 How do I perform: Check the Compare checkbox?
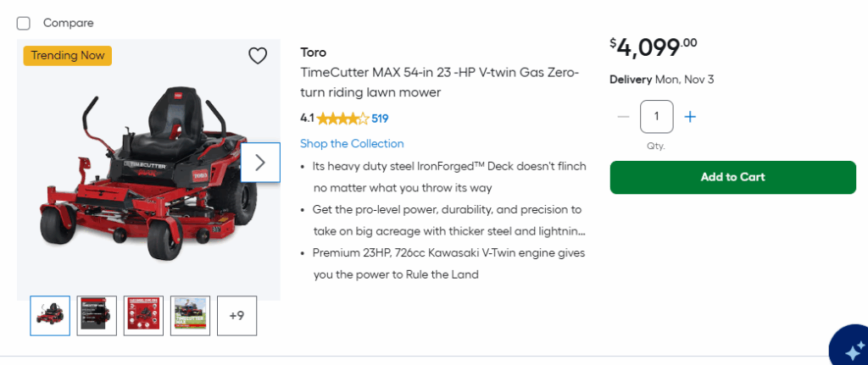coord(24,23)
